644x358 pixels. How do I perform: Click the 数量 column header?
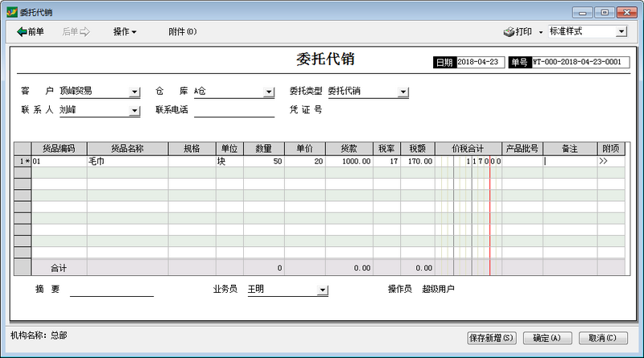[264, 149]
